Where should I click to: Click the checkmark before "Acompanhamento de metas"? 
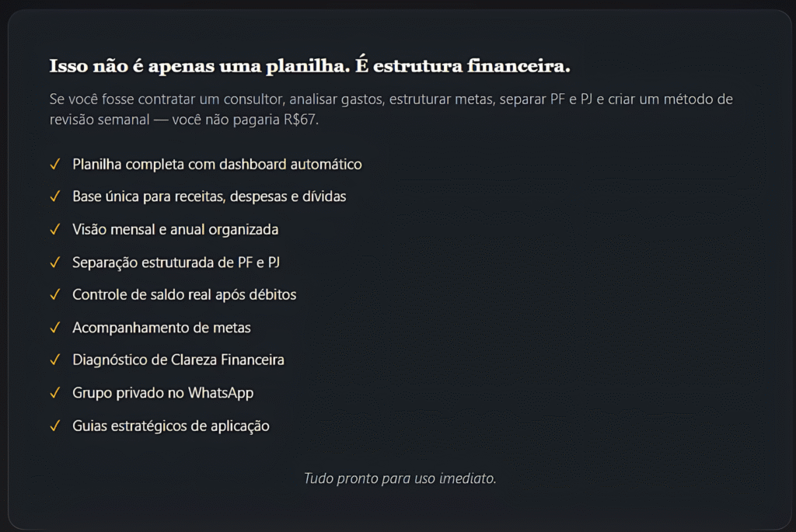point(55,328)
